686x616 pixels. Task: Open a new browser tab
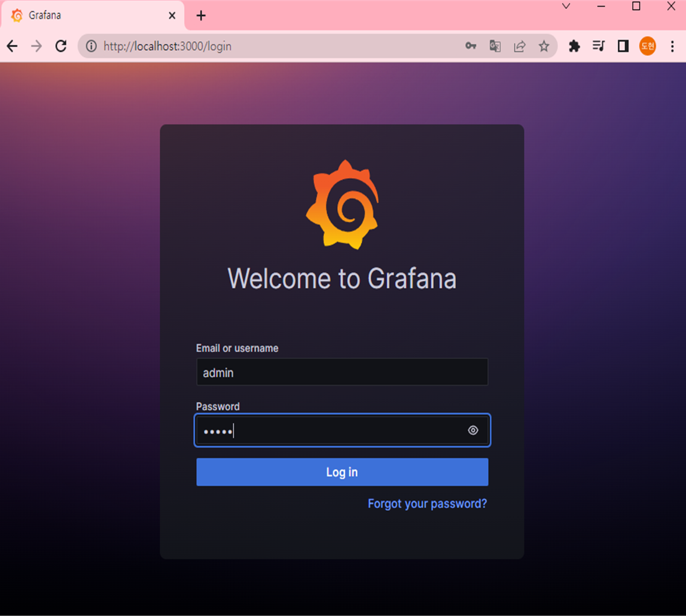pyautogui.click(x=201, y=16)
